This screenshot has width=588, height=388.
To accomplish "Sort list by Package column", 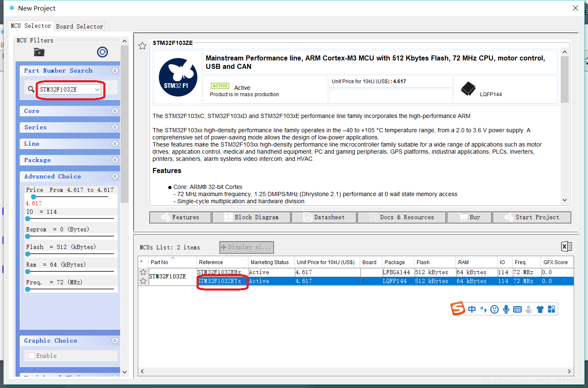I will click(398, 262).
